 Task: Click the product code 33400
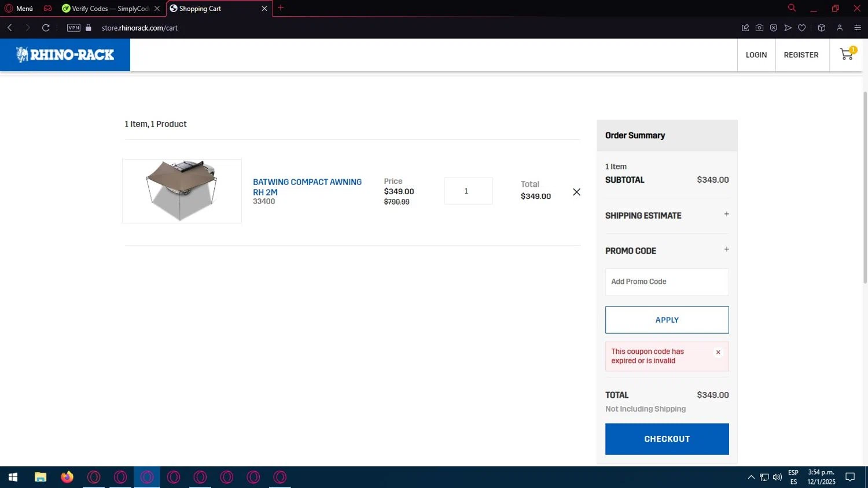click(x=264, y=201)
